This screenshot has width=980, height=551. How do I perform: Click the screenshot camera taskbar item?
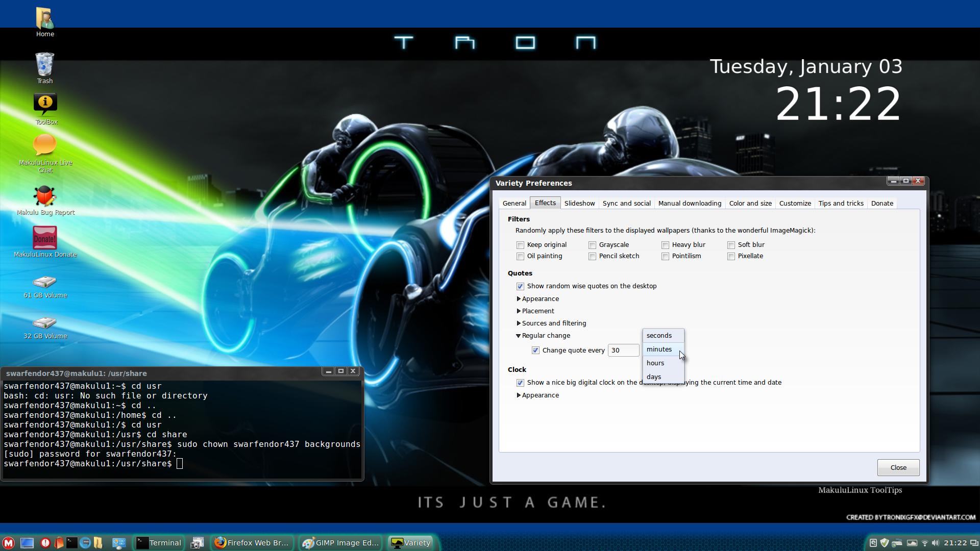[x=197, y=543]
